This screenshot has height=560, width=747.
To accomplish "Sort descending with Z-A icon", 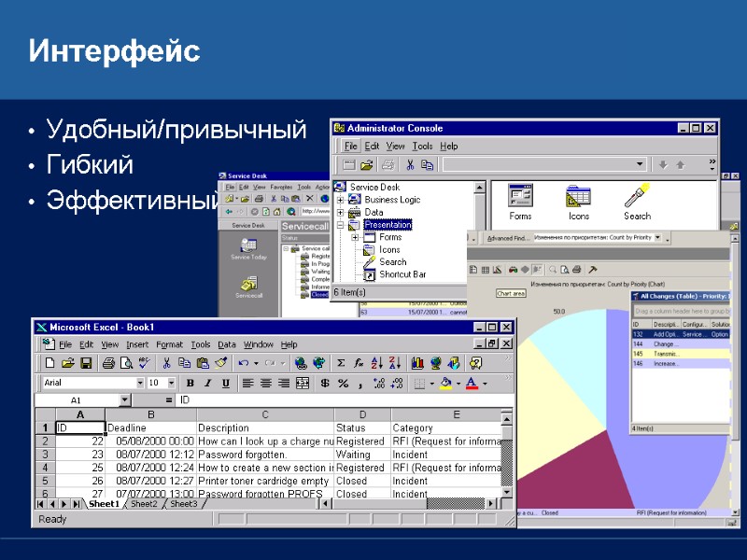I will (x=395, y=363).
